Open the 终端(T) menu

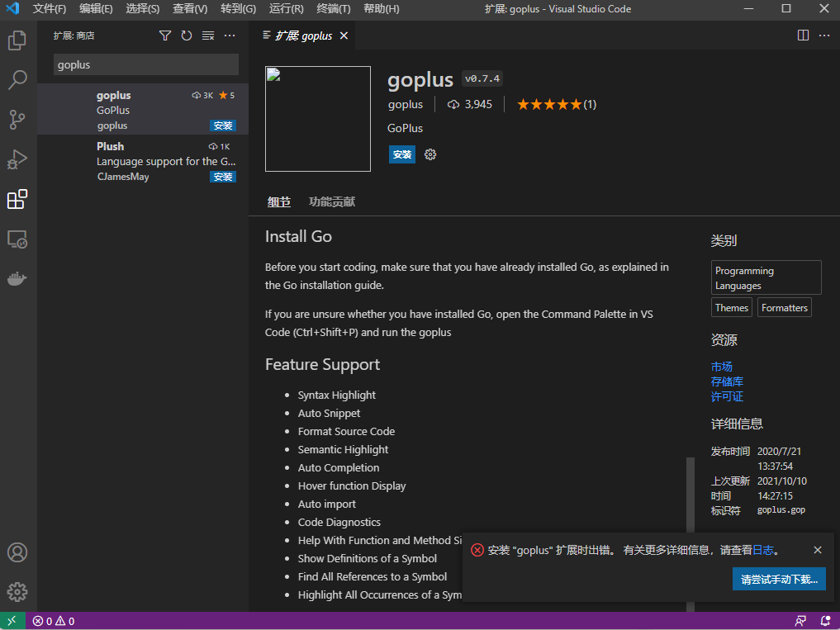tap(333, 8)
